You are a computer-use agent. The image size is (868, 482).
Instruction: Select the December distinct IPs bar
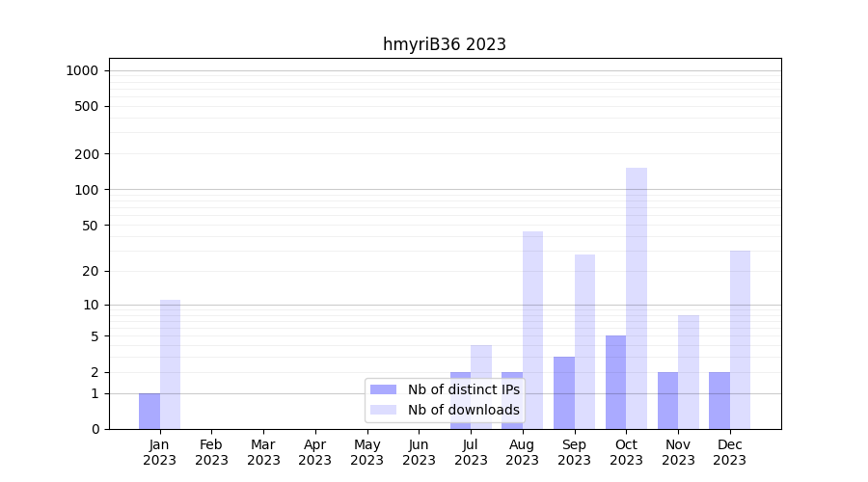tap(719, 400)
